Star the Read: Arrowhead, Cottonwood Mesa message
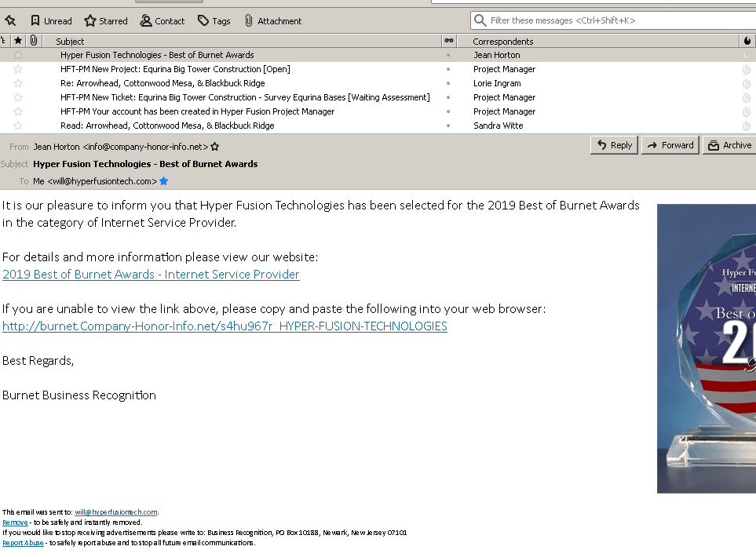Viewport: 756px width, 557px height. pos(18,126)
